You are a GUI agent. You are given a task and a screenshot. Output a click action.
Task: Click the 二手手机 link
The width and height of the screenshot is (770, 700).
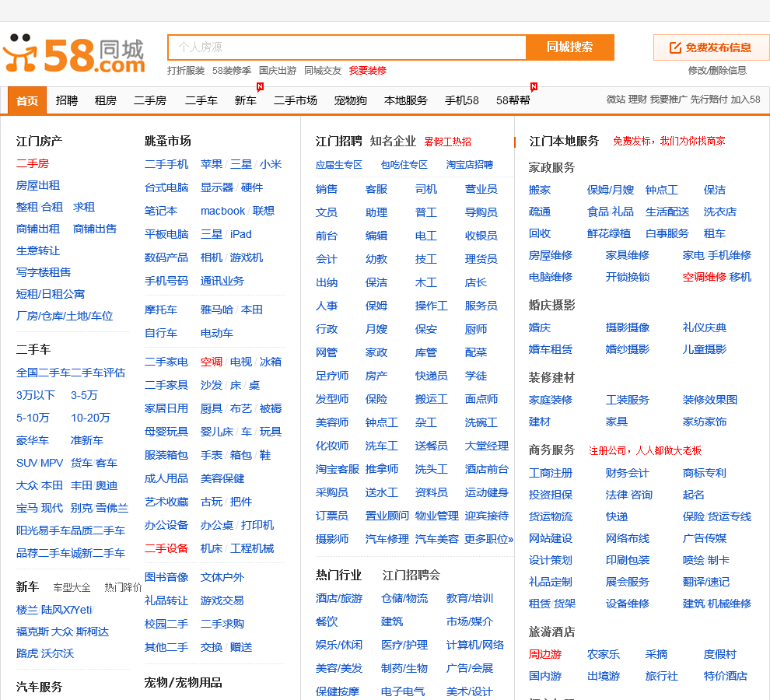coord(166,164)
